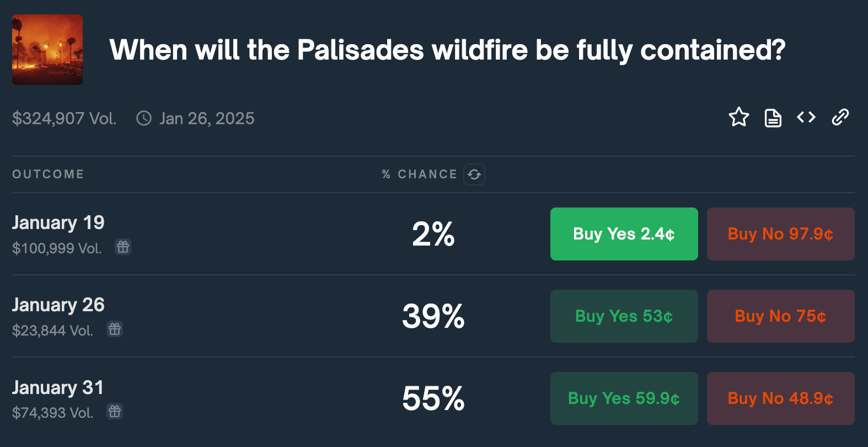Buy No at 97.9¢ for January 19
This screenshot has height=447, width=868.
[x=780, y=234]
